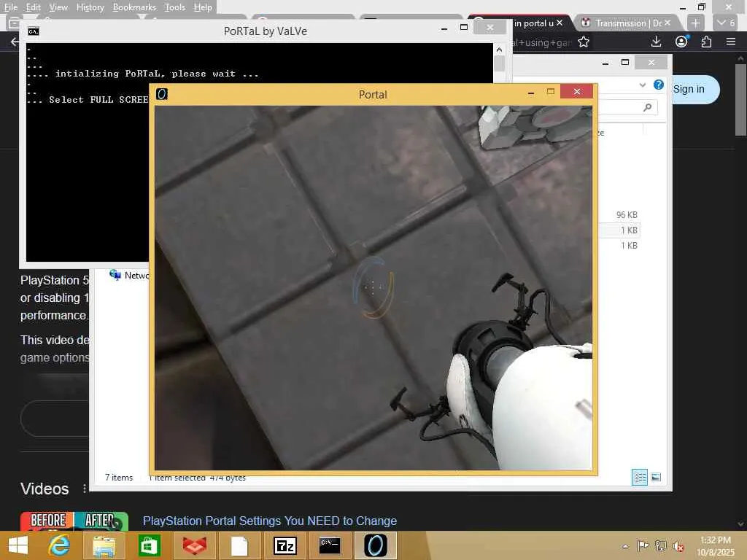
Task: Open the taskbar clock and date
Action: click(x=715, y=546)
